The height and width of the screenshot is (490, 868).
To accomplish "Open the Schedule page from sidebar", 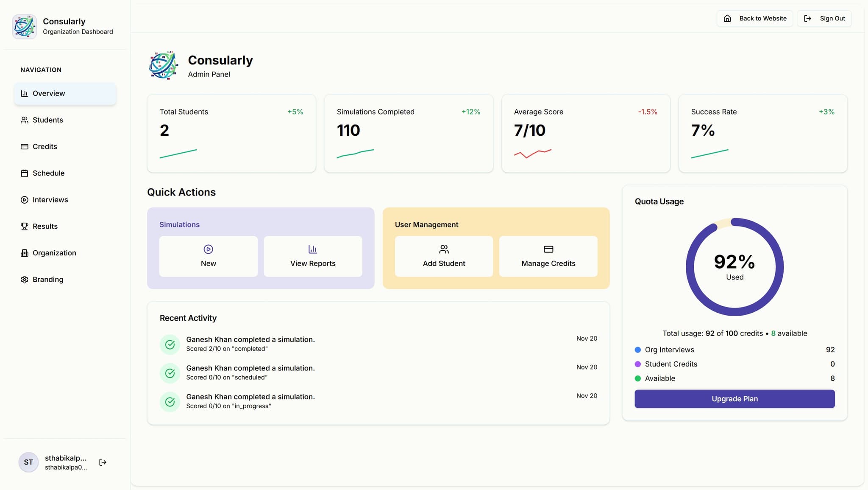I will click(x=48, y=173).
